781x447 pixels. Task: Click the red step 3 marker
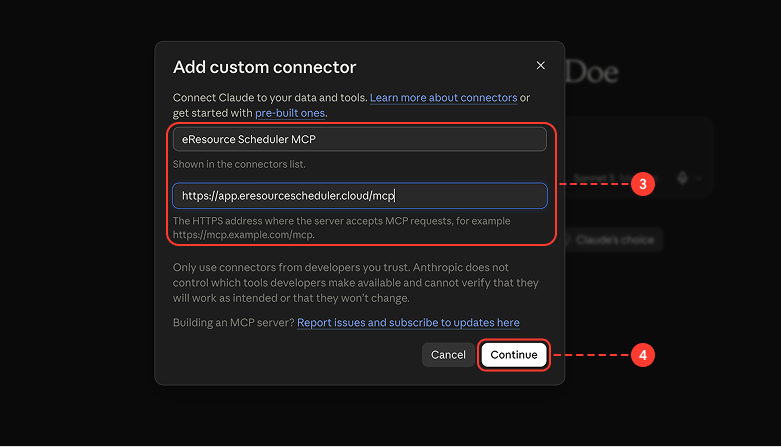(643, 184)
